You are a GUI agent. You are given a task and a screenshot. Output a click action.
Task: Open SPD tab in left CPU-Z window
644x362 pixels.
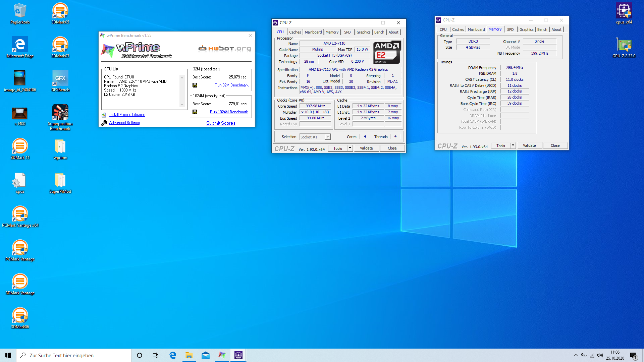(x=347, y=32)
